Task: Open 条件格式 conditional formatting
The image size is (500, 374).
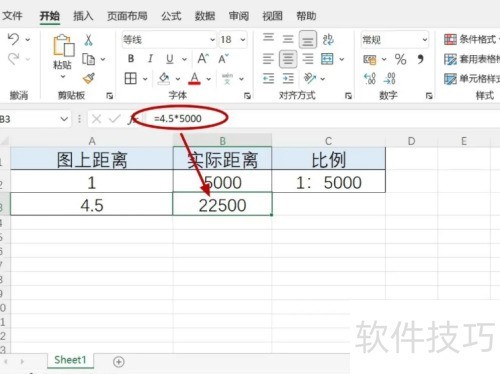Action: pyautogui.click(x=471, y=39)
